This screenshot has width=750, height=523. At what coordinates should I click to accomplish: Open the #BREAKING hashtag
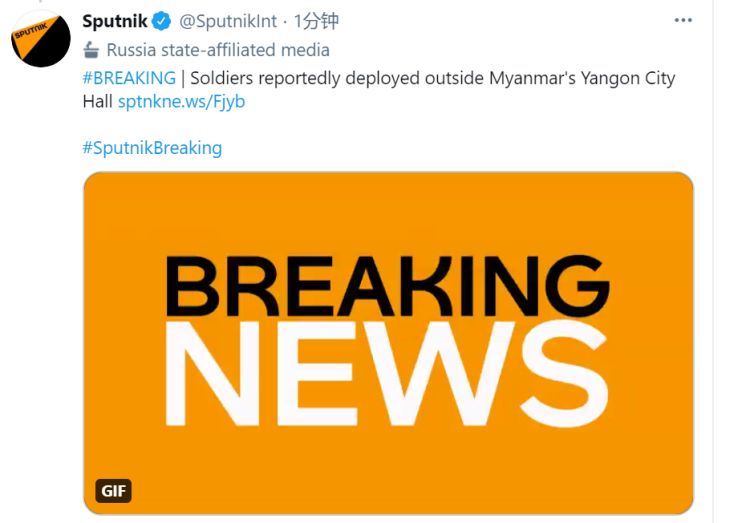pos(128,78)
